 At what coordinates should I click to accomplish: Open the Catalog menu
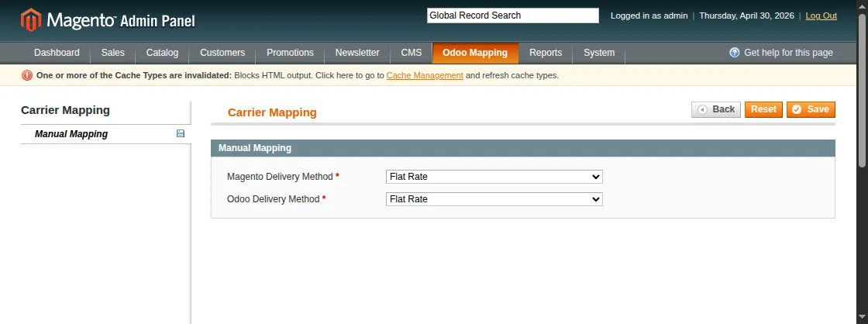pyautogui.click(x=162, y=53)
